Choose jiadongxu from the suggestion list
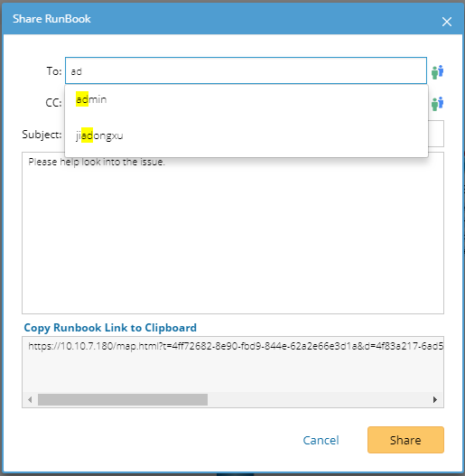 (x=246, y=135)
